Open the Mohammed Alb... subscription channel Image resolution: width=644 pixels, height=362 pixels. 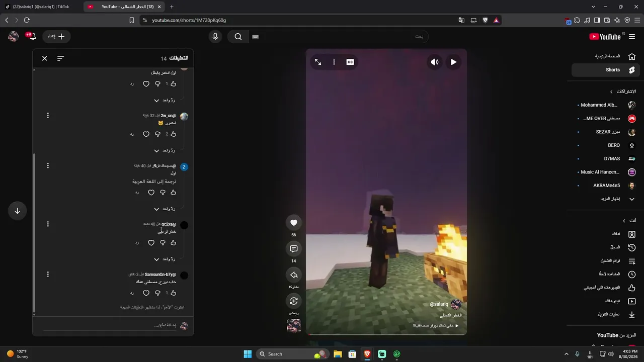(606, 105)
